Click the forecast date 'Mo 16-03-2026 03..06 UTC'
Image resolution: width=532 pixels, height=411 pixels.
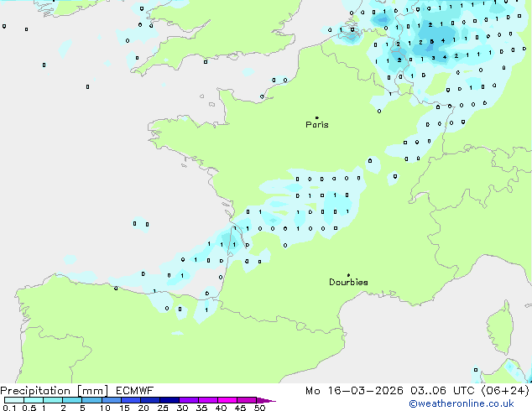390,391
